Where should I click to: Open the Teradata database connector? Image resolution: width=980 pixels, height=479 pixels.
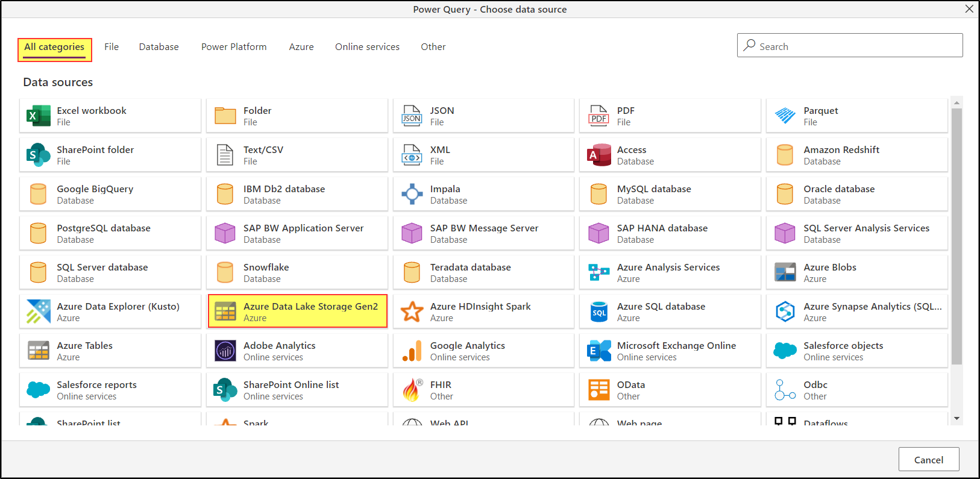coord(483,272)
